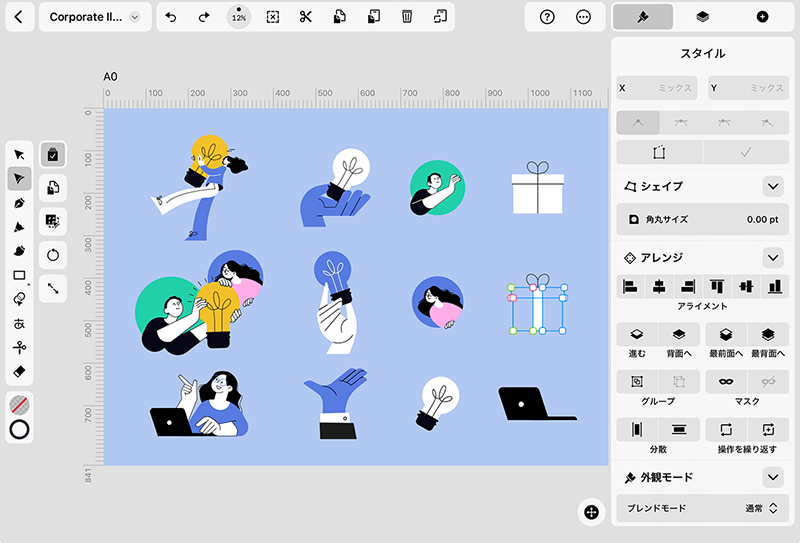Click the Undo arrow in top toolbar

171,17
